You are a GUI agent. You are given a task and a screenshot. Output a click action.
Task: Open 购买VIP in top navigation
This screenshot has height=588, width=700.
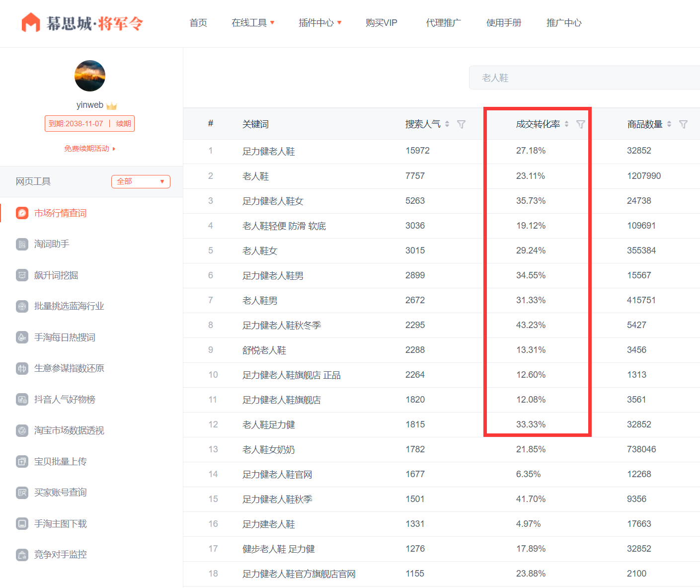[382, 23]
